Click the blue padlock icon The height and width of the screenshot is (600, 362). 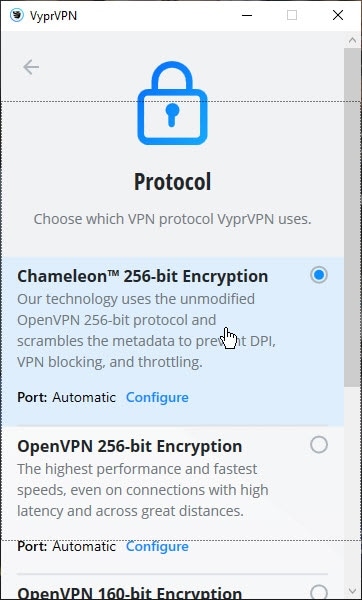click(x=173, y=104)
